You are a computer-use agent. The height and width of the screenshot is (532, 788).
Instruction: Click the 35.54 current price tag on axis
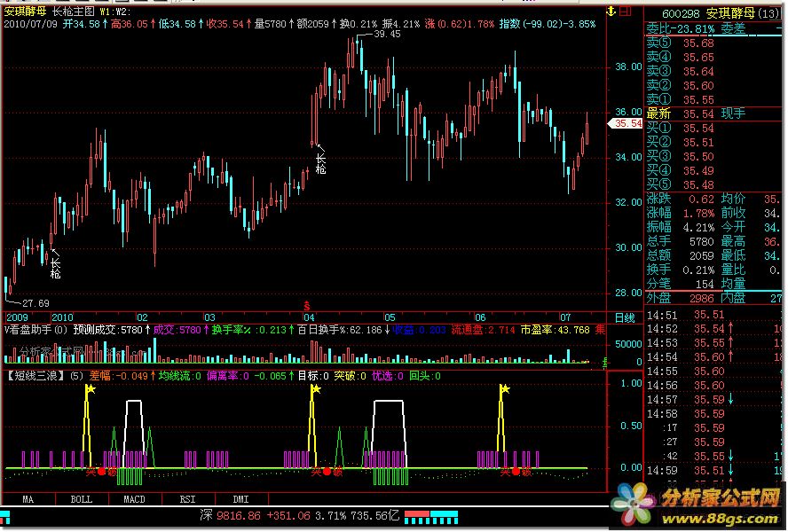tap(626, 124)
